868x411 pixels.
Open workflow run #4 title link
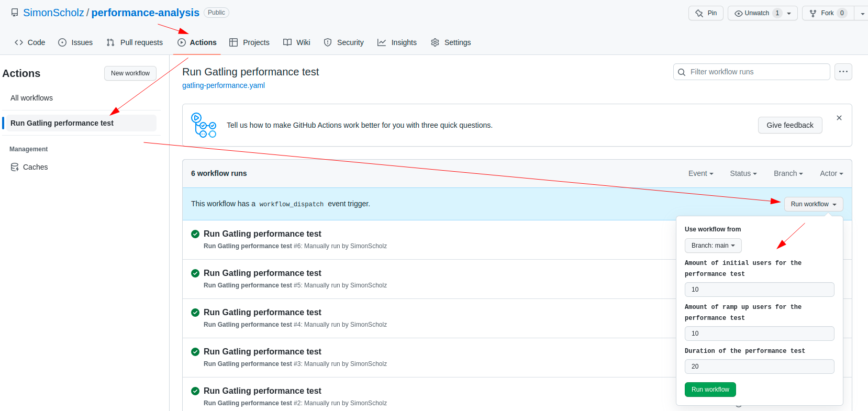tap(262, 313)
